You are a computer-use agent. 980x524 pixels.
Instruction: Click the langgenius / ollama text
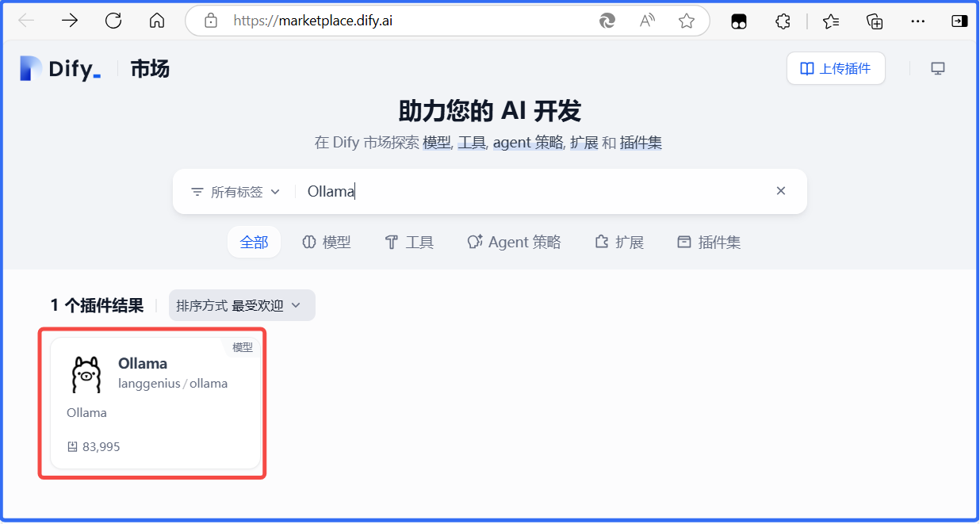[173, 384]
